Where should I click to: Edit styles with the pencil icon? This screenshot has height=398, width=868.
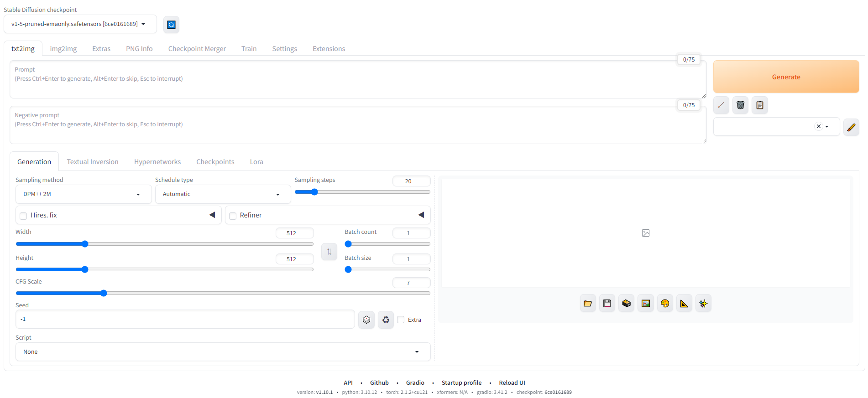point(851,127)
